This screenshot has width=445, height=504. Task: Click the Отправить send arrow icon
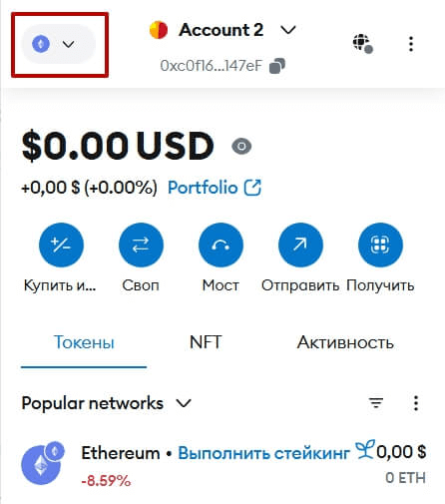pyautogui.click(x=300, y=245)
